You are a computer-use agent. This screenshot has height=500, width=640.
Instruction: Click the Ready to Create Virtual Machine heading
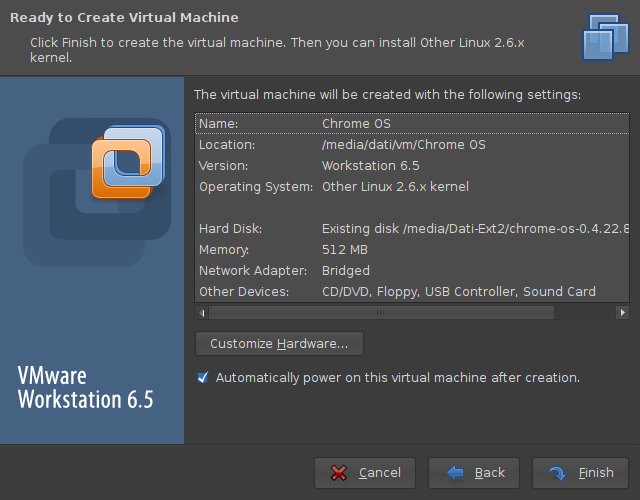pos(124,18)
